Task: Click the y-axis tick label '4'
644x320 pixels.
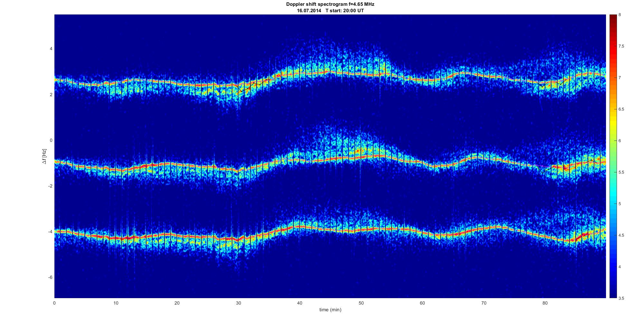Action: [51, 49]
